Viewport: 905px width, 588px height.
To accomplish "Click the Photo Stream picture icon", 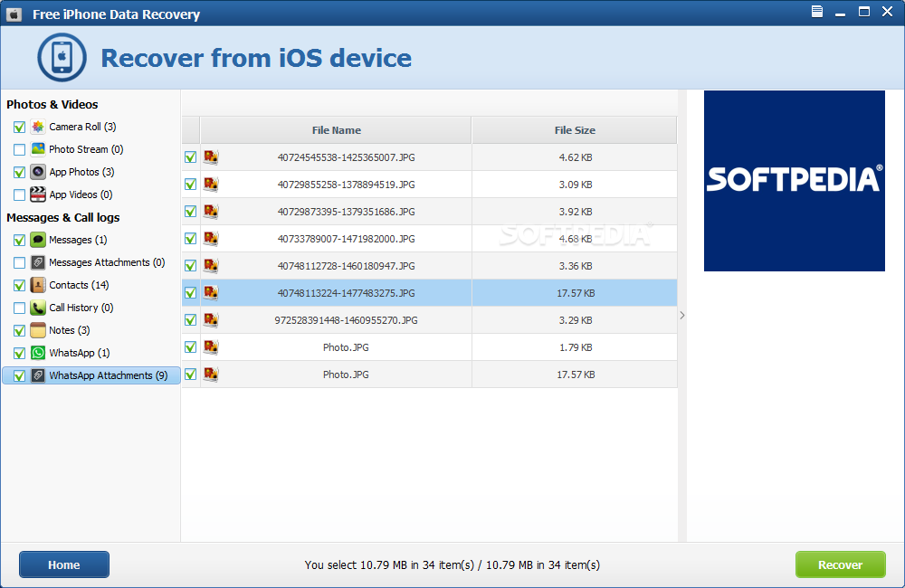I will tap(38, 149).
